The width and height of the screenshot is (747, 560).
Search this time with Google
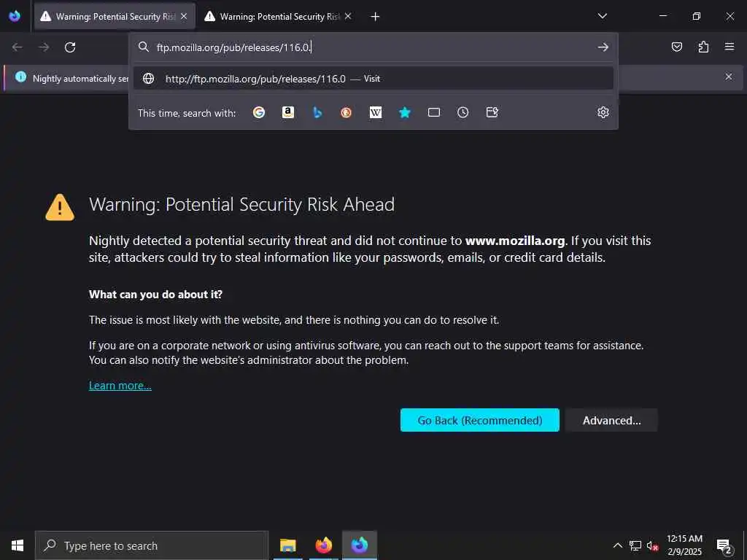(x=259, y=112)
